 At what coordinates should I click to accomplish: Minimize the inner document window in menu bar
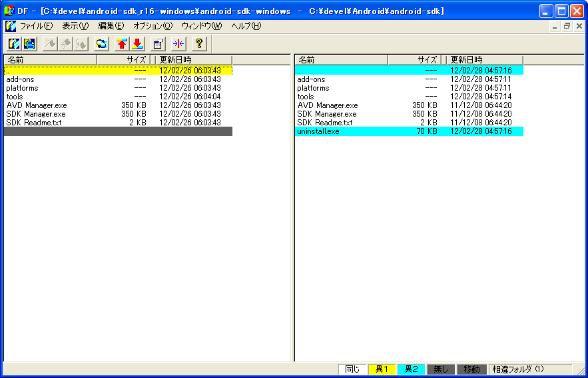point(556,26)
